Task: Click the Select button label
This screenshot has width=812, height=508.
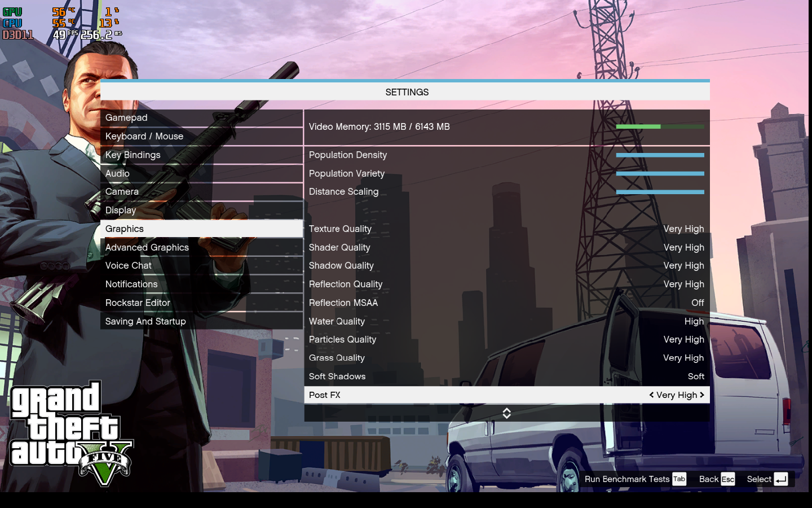Action: pos(759,479)
